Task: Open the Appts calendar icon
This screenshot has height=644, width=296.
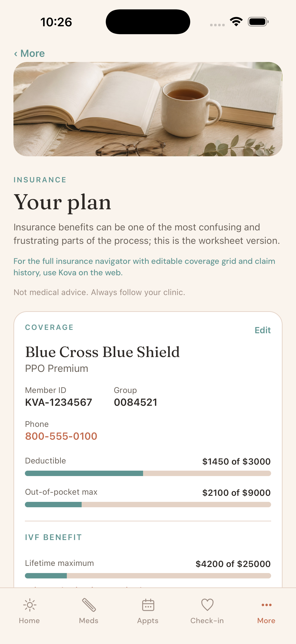Action: pos(148,605)
